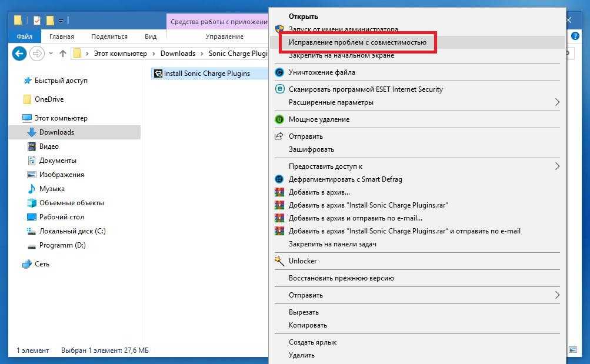Image resolution: width=590 pixels, height=364 pixels.
Task: Expand the Расширенные параметры submenu arrow
Action: pyautogui.click(x=556, y=102)
